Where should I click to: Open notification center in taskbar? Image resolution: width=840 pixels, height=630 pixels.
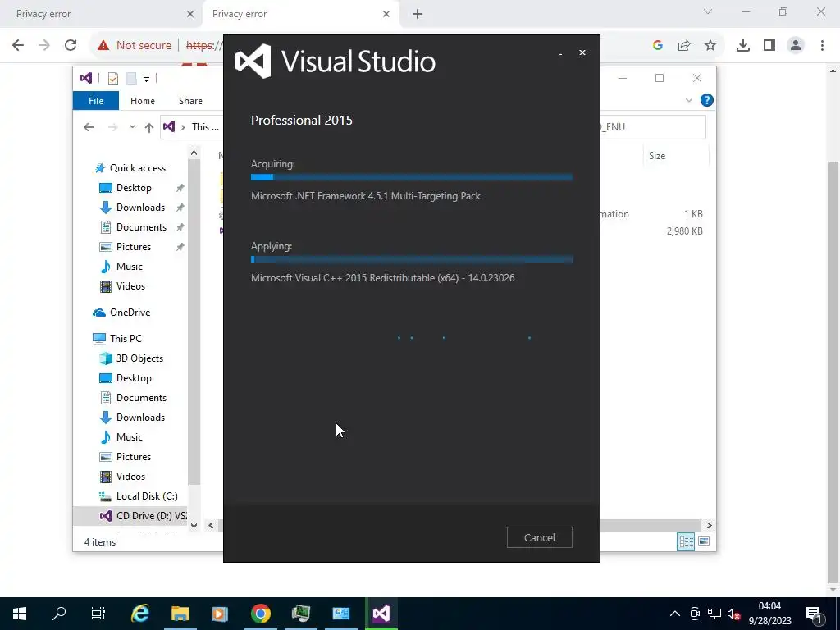pos(815,614)
